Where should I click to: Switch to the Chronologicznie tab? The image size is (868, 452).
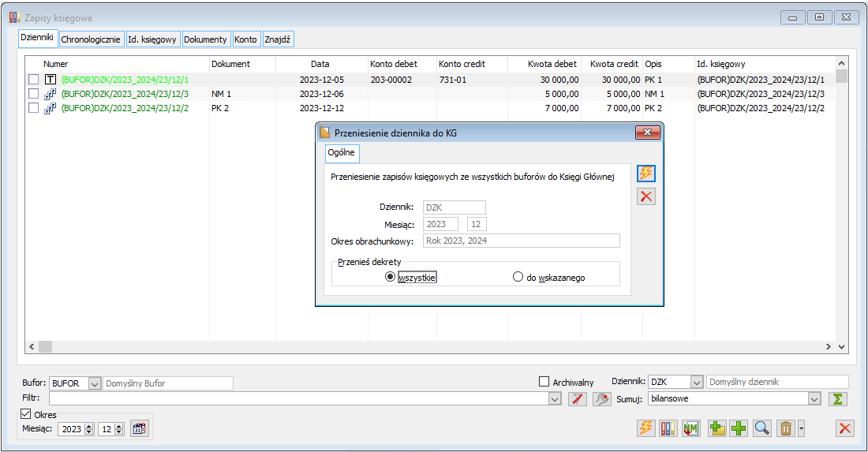[x=91, y=39]
